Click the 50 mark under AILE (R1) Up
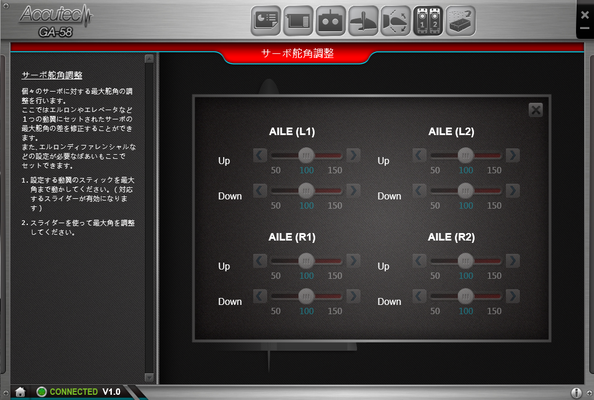Image resolution: width=594 pixels, height=400 pixels. 275,276
